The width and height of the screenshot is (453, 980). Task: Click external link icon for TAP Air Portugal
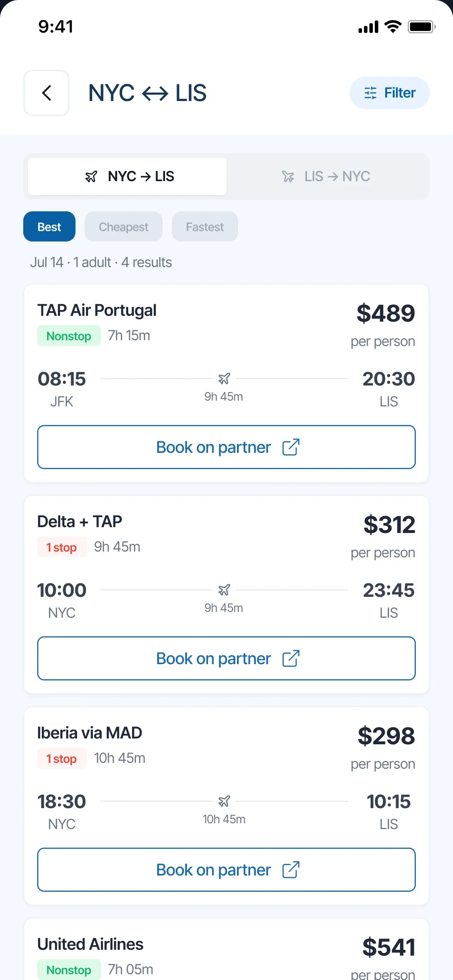tap(291, 447)
